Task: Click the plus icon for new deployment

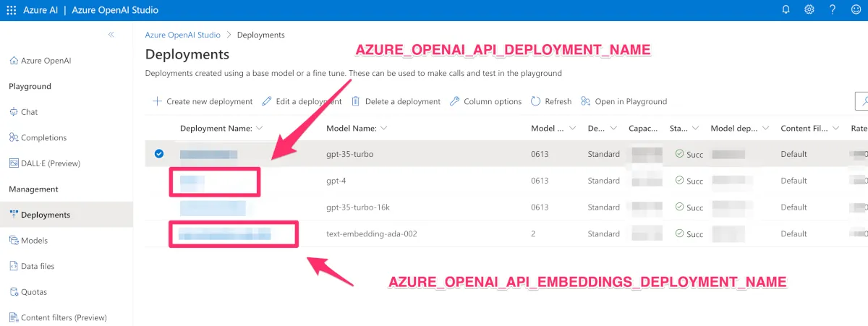Action: (x=157, y=101)
